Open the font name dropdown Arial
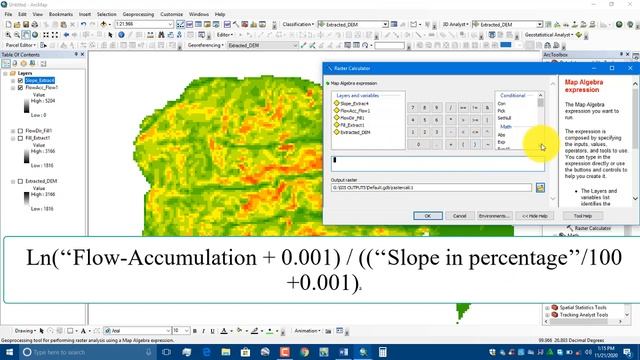 168,331
